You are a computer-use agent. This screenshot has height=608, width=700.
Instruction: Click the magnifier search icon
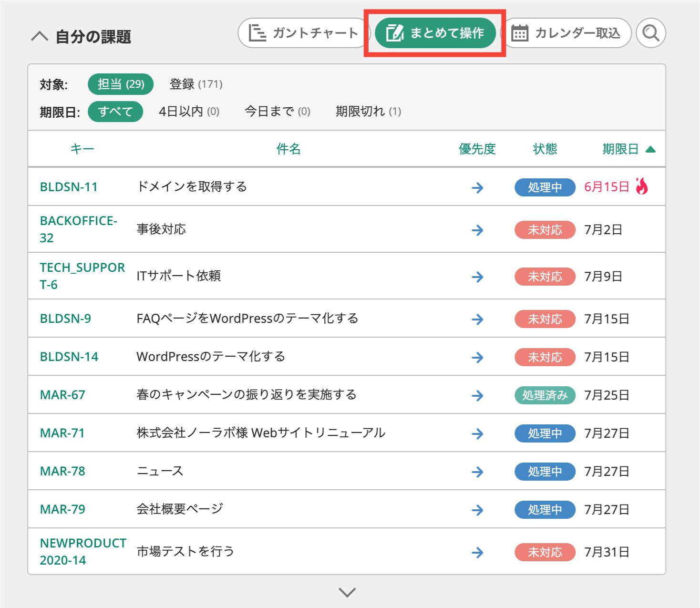tap(651, 33)
